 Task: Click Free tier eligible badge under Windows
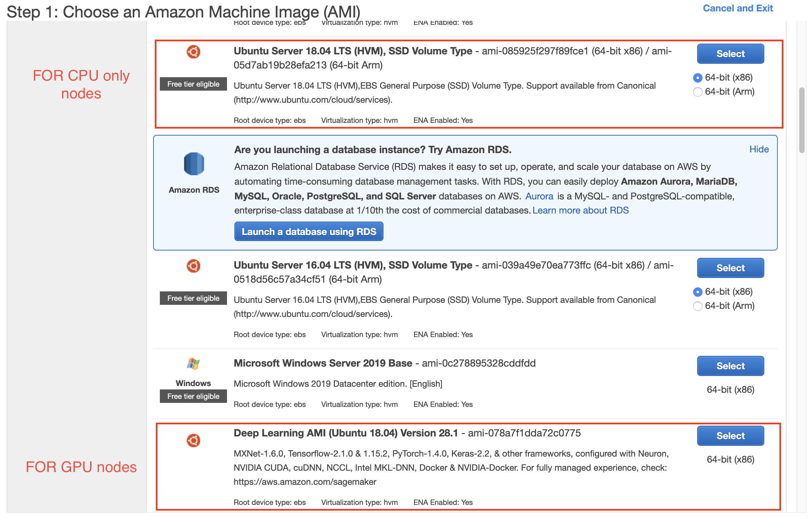click(x=193, y=396)
